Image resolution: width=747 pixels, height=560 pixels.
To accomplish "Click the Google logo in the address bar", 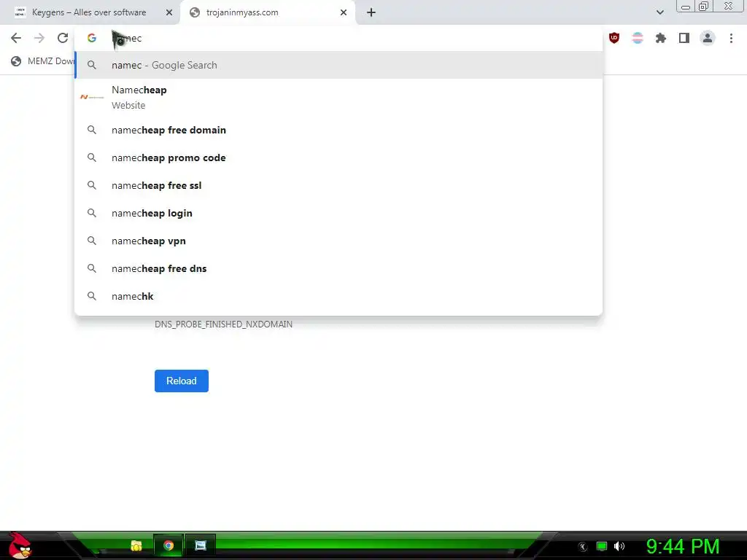I will [92, 38].
